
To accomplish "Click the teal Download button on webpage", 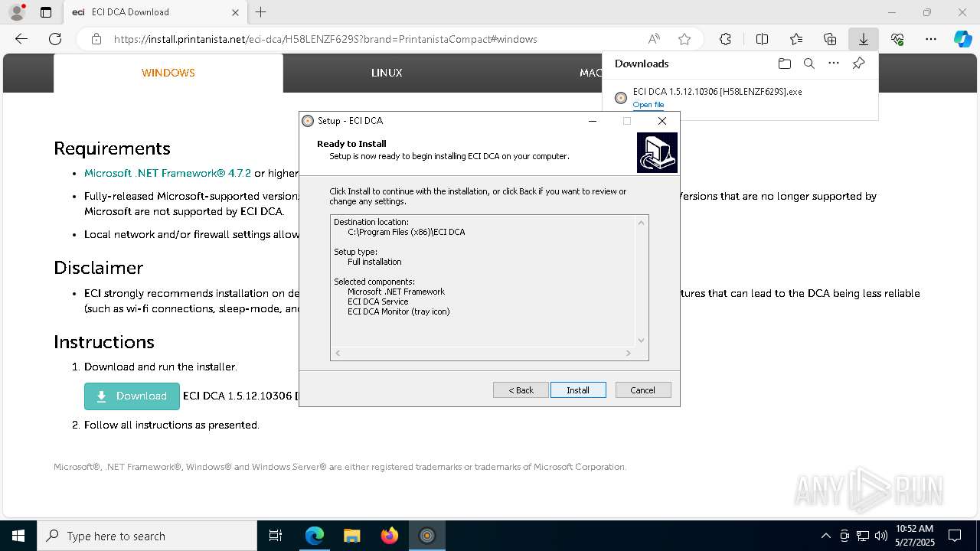I will (x=132, y=396).
